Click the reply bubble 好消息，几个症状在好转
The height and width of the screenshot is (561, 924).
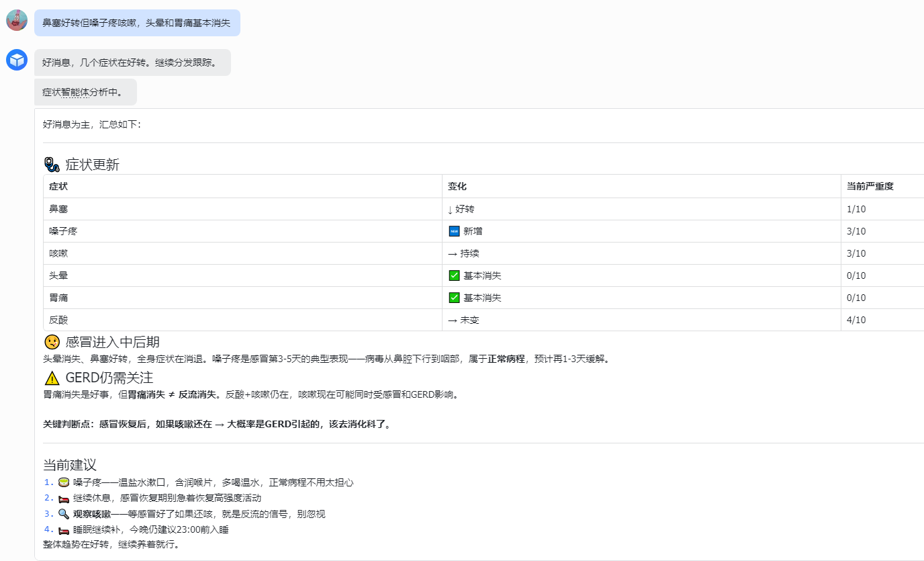pos(132,62)
